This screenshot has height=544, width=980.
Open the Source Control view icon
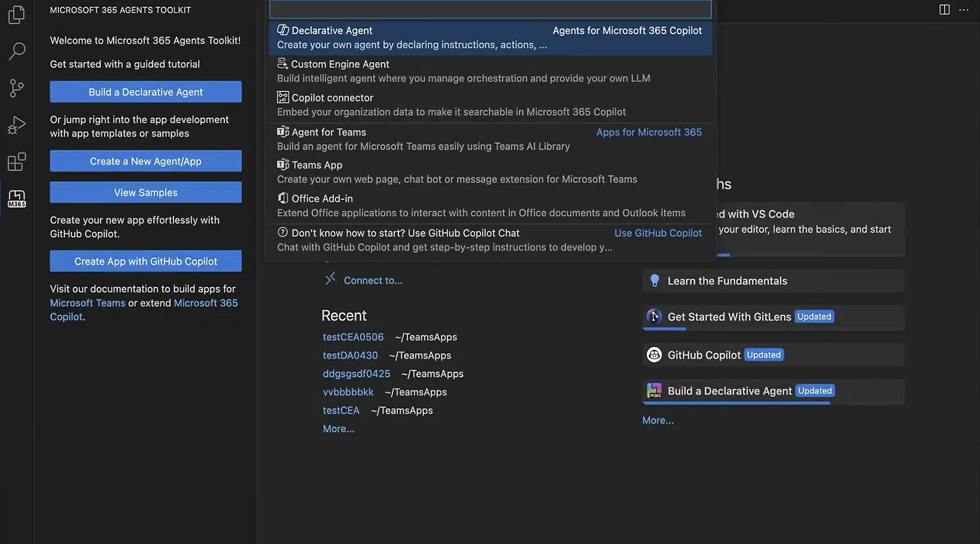coord(17,88)
